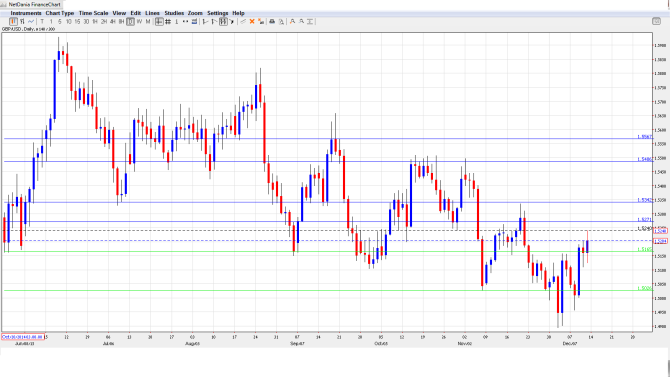
Task: Click the panel icon at chart top-right corner
Action: coord(657,21)
